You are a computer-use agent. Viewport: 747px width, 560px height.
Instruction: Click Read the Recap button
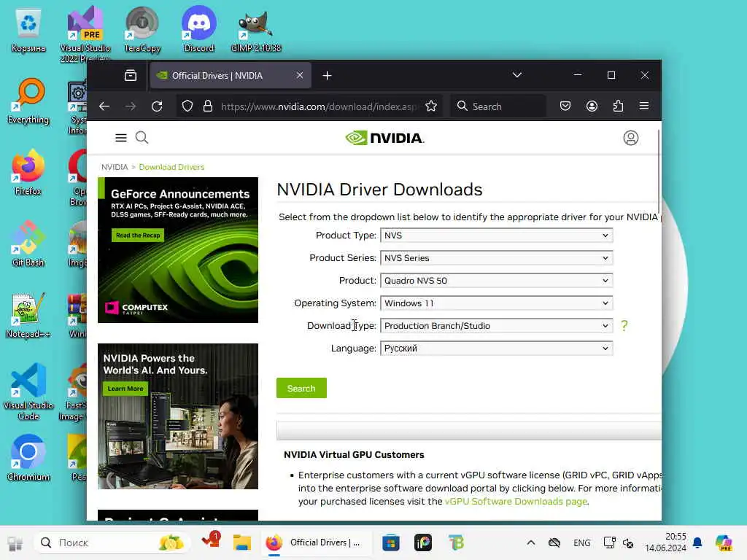pos(138,236)
